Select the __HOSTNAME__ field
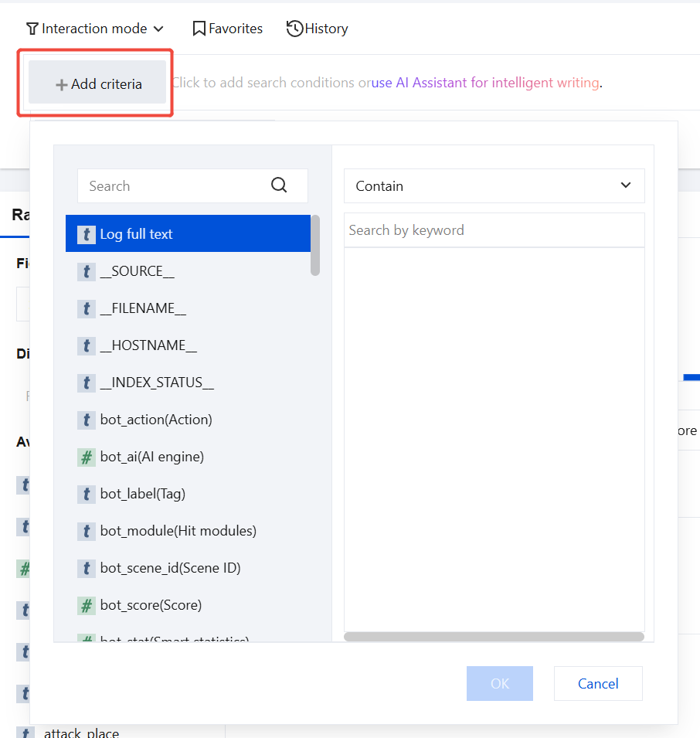 point(189,345)
